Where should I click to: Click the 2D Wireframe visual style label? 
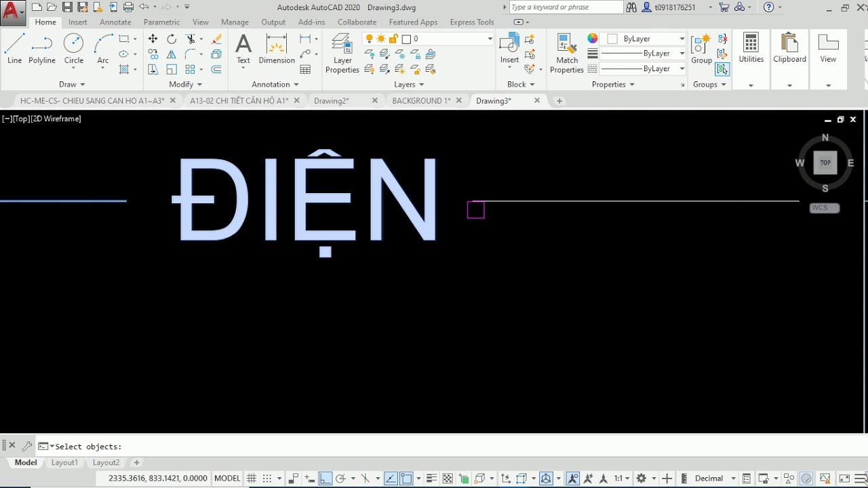tap(56, 119)
